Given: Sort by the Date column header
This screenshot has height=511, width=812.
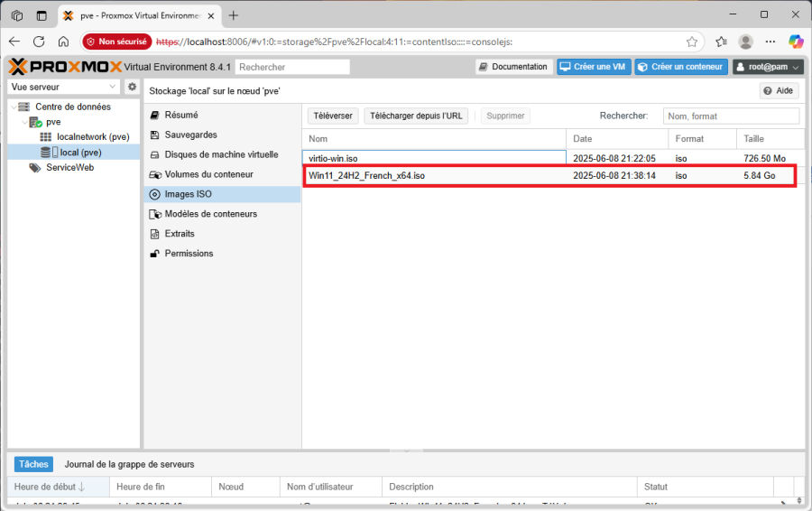Looking at the screenshot, I should pos(617,139).
